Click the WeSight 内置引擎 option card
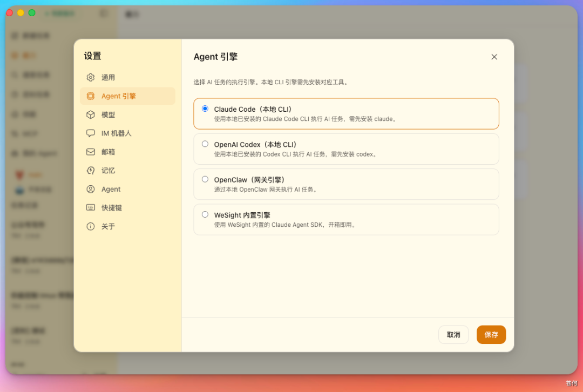This screenshot has width=583, height=392. (x=346, y=219)
